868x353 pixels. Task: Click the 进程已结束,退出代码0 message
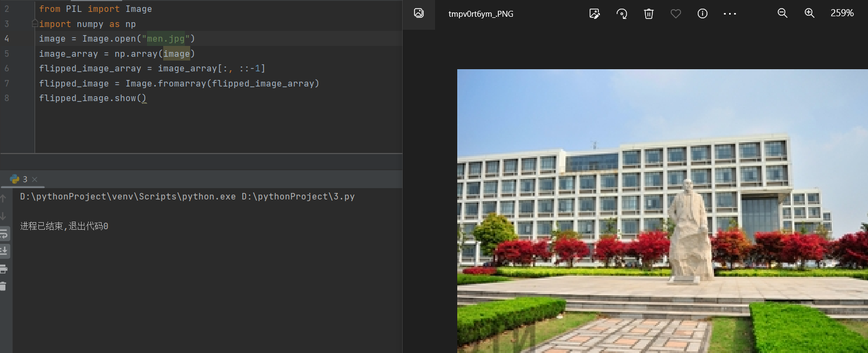tap(64, 226)
